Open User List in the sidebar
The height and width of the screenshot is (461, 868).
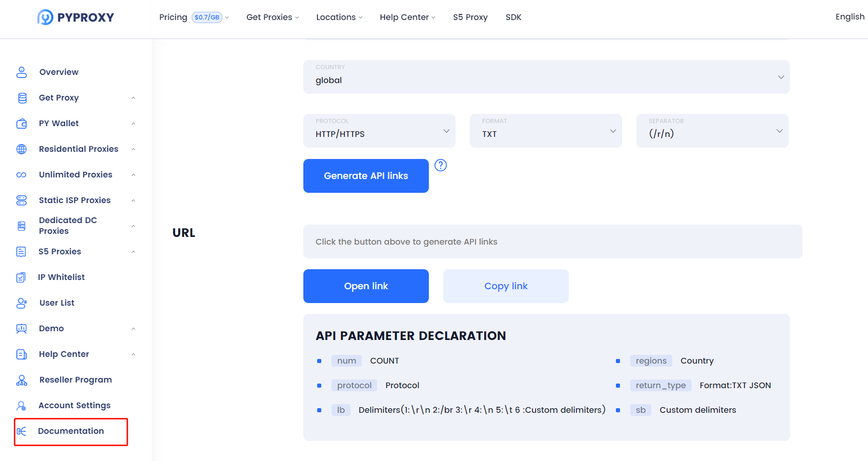click(x=57, y=303)
